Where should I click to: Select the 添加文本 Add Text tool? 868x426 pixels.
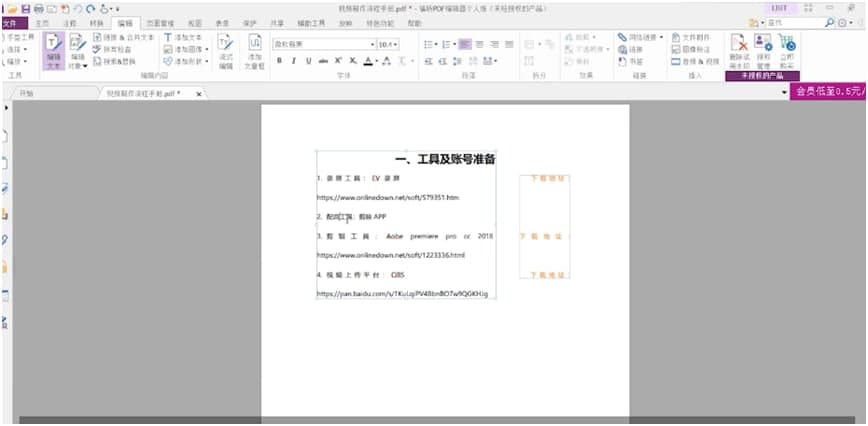coord(183,38)
